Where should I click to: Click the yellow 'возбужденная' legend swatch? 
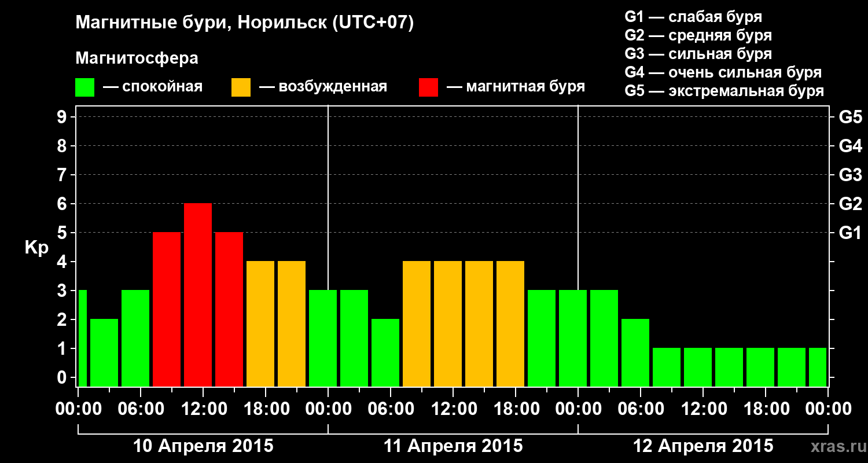[x=241, y=87]
